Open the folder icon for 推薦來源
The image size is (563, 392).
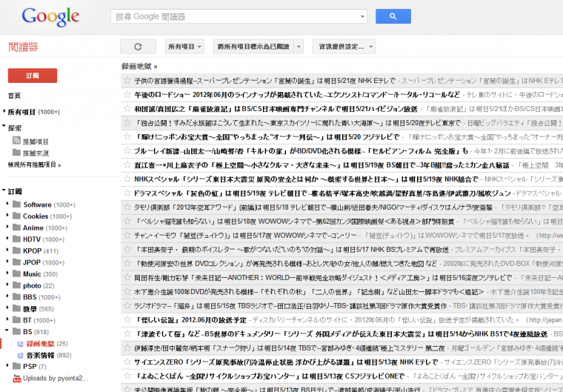pos(16,153)
